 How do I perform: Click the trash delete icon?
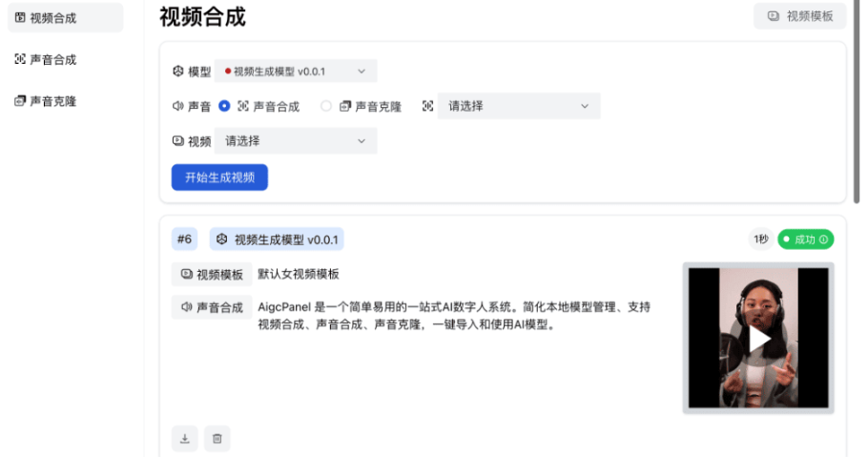[217, 439]
